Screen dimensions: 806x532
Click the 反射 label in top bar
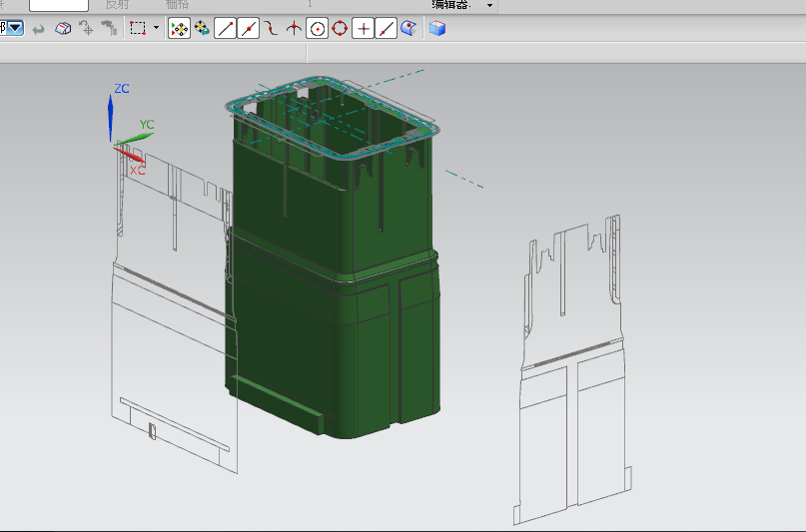click(118, 5)
